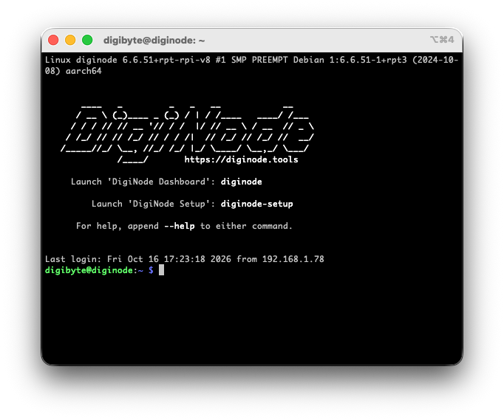Open the https://diginode.tools URL

click(241, 159)
